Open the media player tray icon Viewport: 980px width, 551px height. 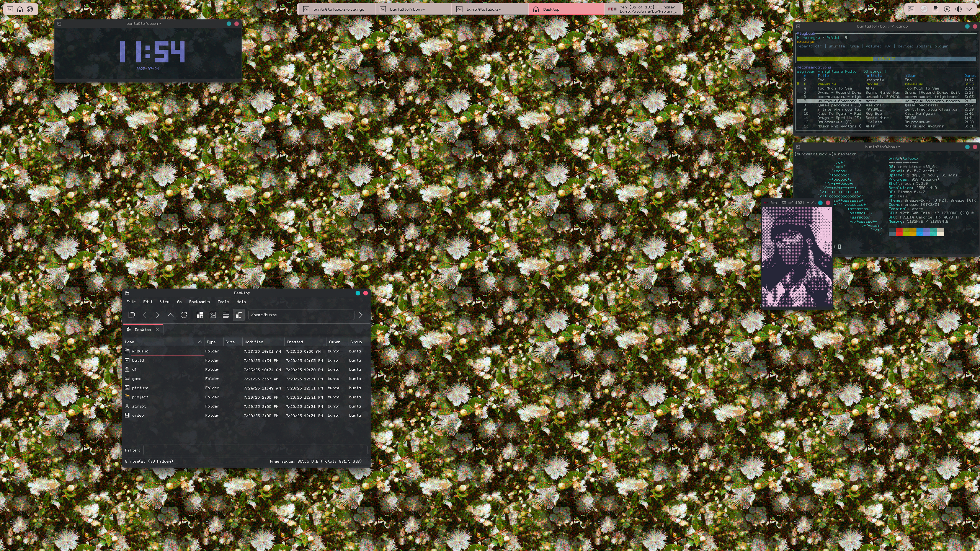point(947,9)
